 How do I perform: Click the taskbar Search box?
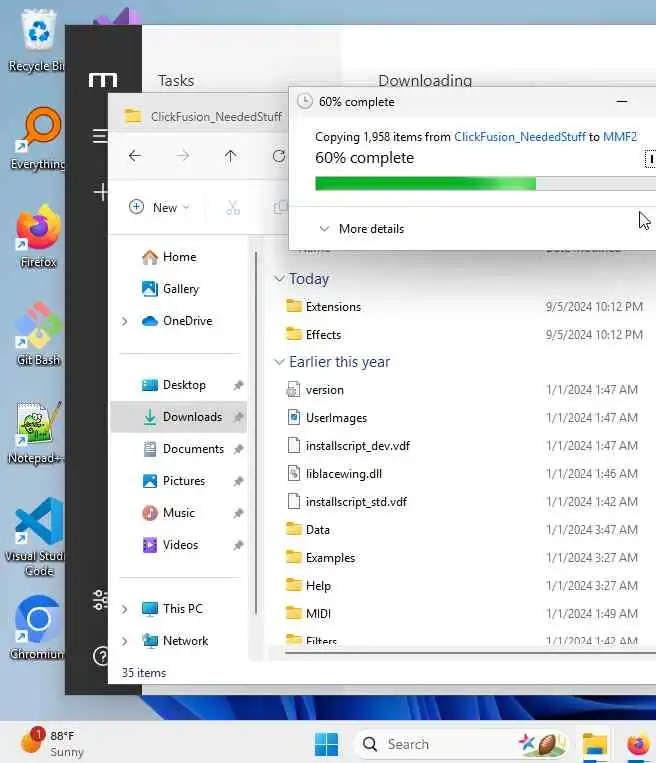pos(462,744)
